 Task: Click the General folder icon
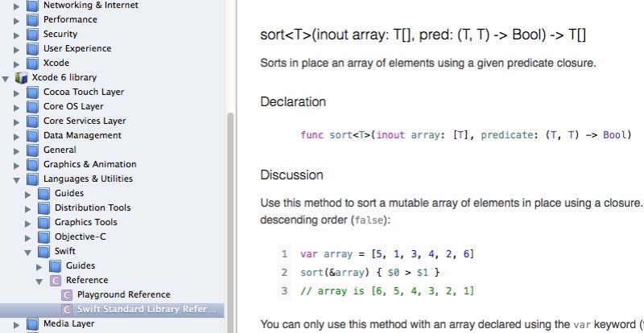(32, 150)
